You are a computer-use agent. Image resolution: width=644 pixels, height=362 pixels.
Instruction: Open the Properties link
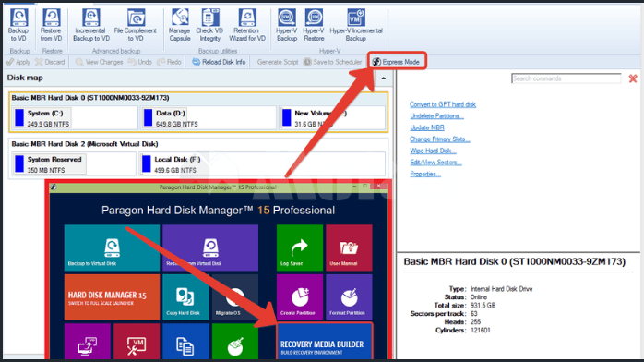(425, 174)
